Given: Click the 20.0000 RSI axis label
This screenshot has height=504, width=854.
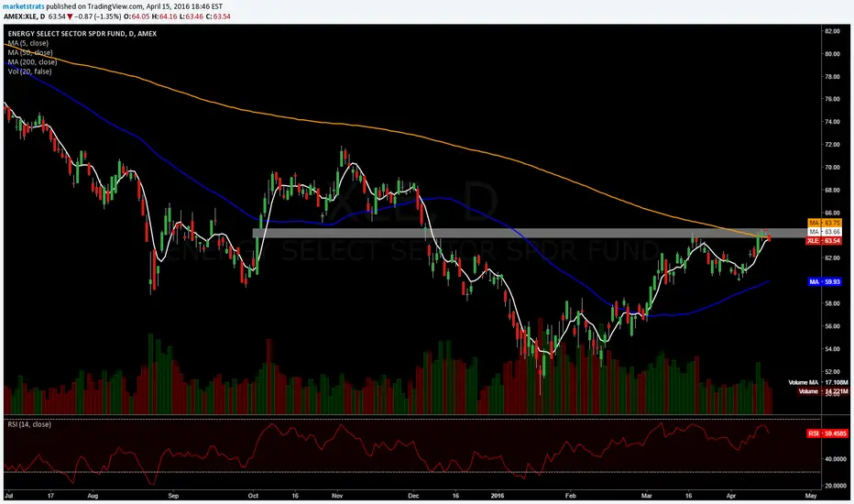Looking at the screenshot, I should pyautogui.click(x=835, y=486).
